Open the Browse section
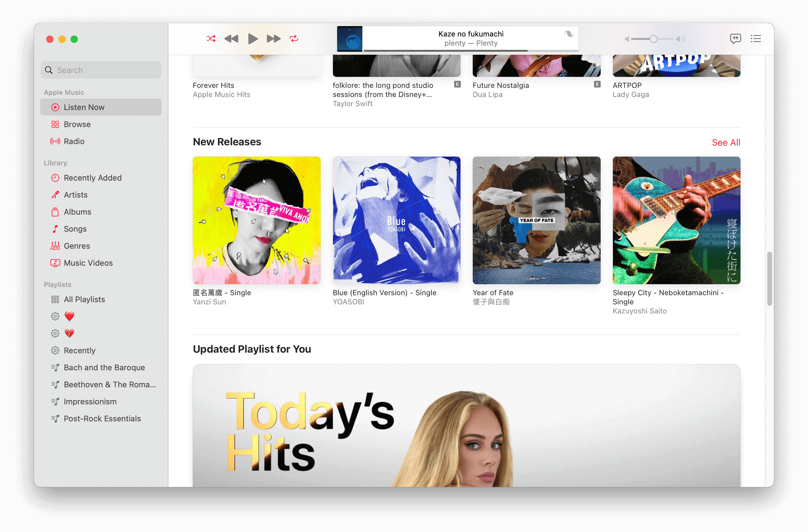808x532 pixels. coord(77,124)
